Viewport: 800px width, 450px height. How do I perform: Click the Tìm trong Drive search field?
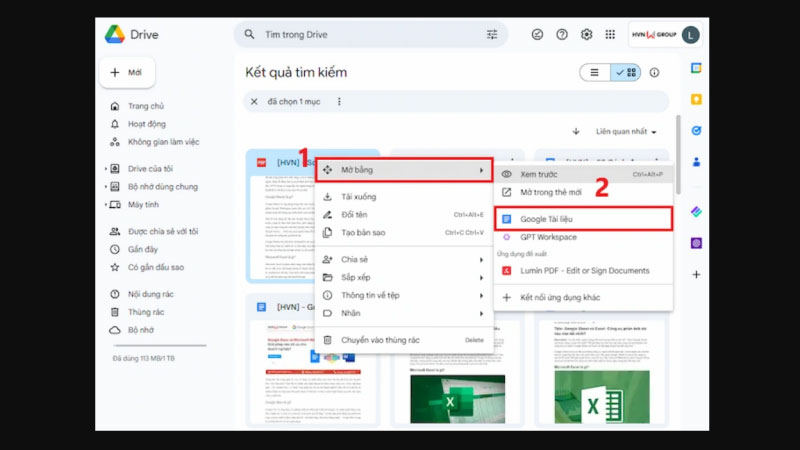(x=370, y=35)
